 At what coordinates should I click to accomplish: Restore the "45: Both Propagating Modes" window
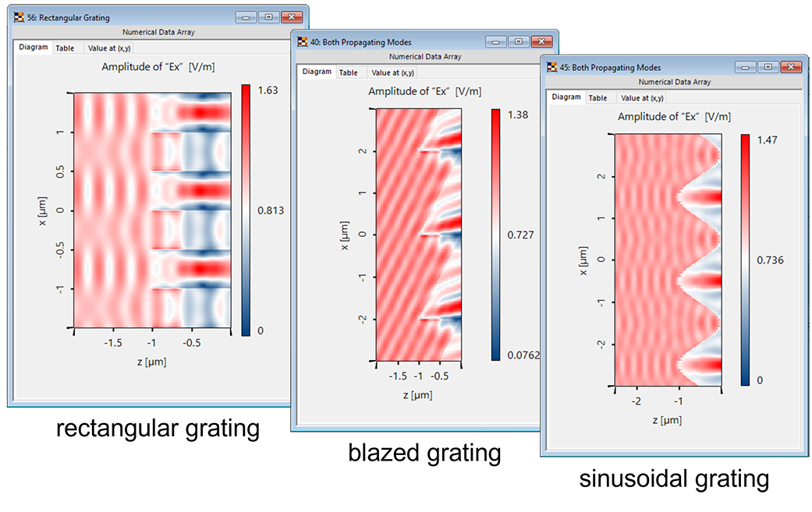pyautogui.click(x=767, y=67)
